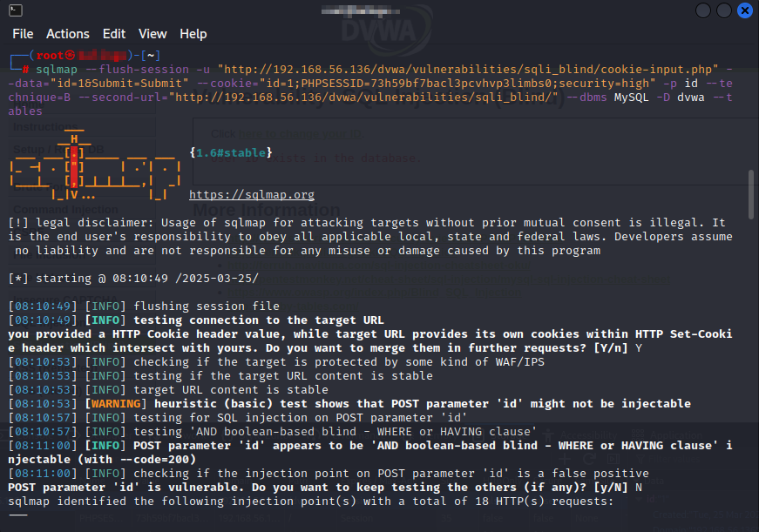This screenshot has width=759, height=532.
Task: Open the https://sqlmap.org link
Action: tap(252, 194)
